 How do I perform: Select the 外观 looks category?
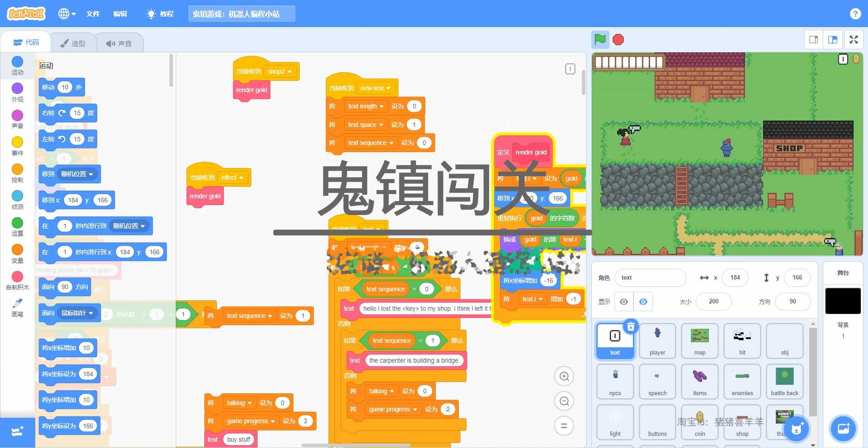pyautogui.click(x=17, y=93)
